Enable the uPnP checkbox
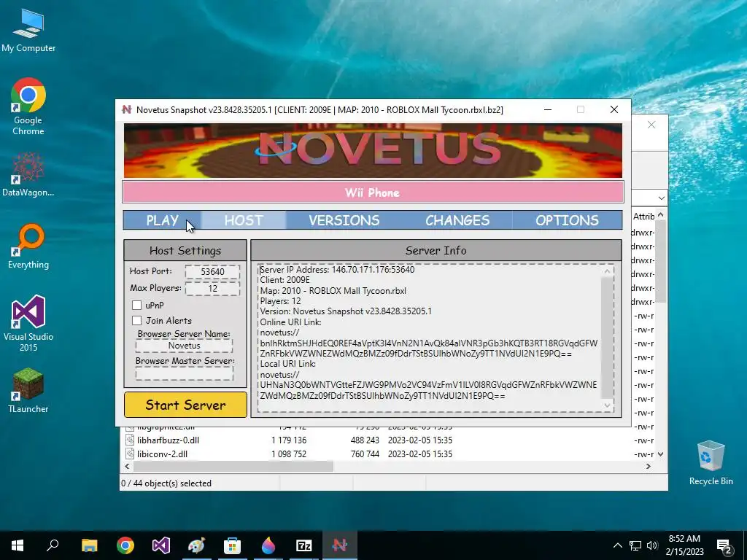Screen dimensions: 747x560 point(136,306)
